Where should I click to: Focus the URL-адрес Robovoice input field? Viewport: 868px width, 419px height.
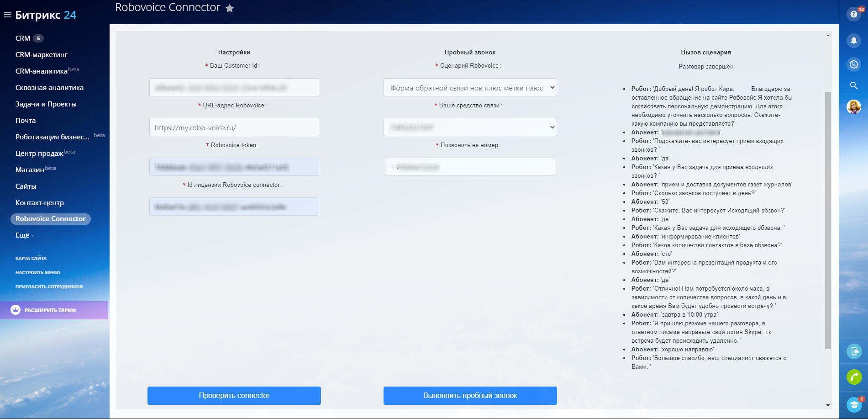click(234, 127)
